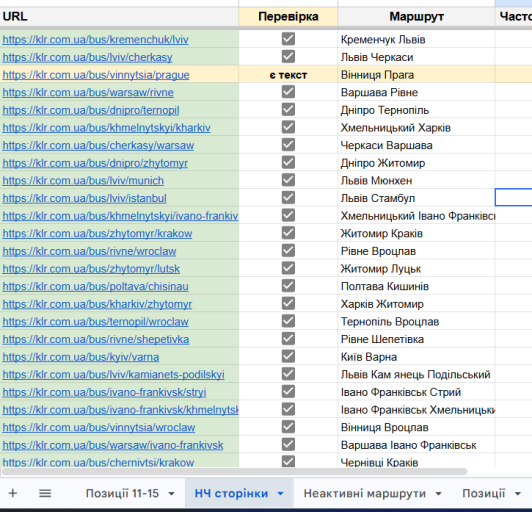The image size is (532, 512).
Task: Select the НЧ сторінки sheet tab
Action: (x=231, y=493)
